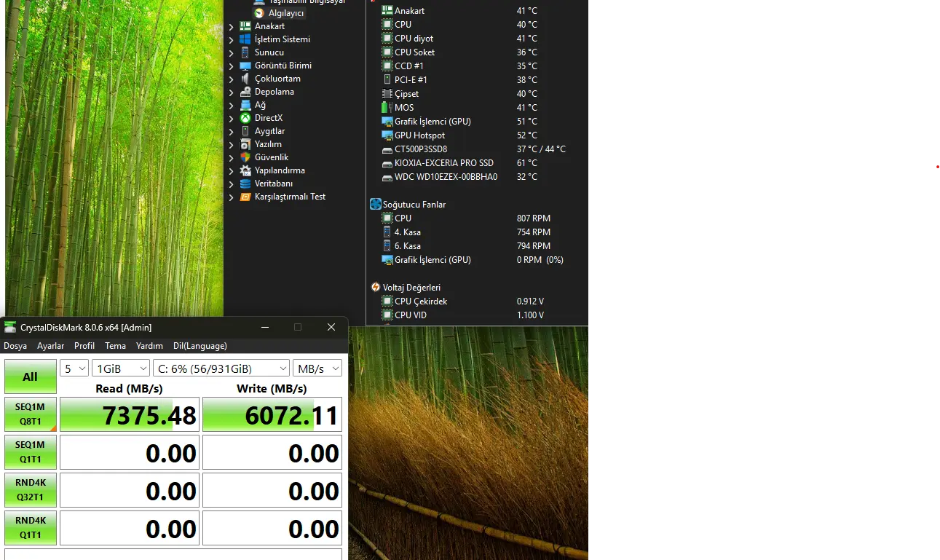The width and height of the screenshot is (940, 560).
Task: Click the Sunucu server icon in the tree
Action: click(245, 52)
